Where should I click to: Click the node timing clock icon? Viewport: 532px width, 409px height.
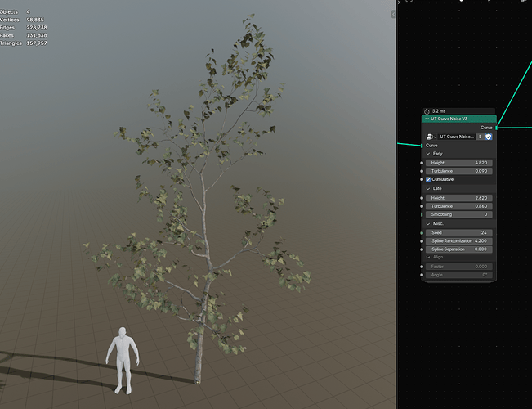coord(427,111)
